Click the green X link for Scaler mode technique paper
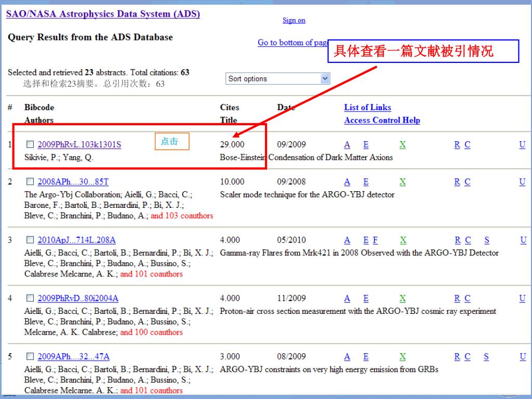The image size is (532, 399). (403, 182)
